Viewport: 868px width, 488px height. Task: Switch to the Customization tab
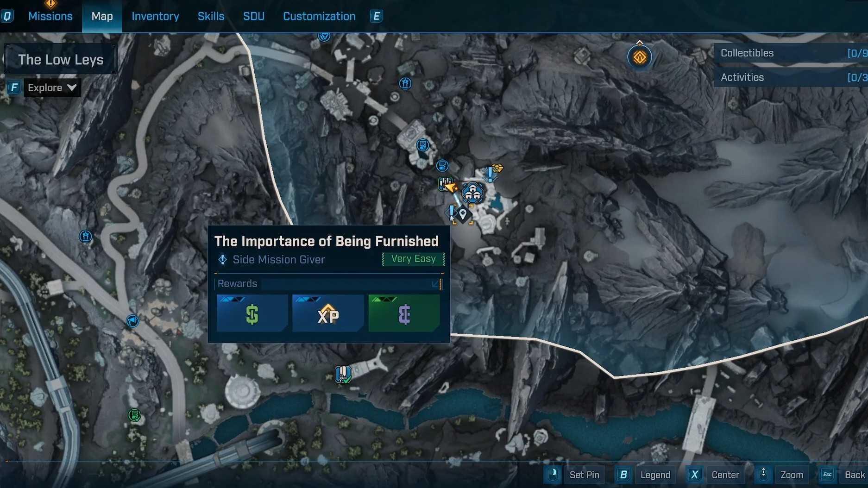click(x=319, y=16)
